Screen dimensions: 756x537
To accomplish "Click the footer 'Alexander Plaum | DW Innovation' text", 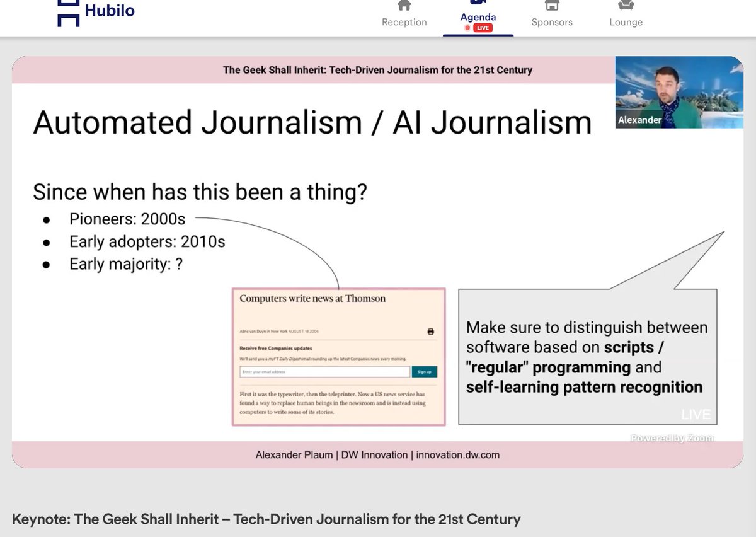I will point(377,454).
